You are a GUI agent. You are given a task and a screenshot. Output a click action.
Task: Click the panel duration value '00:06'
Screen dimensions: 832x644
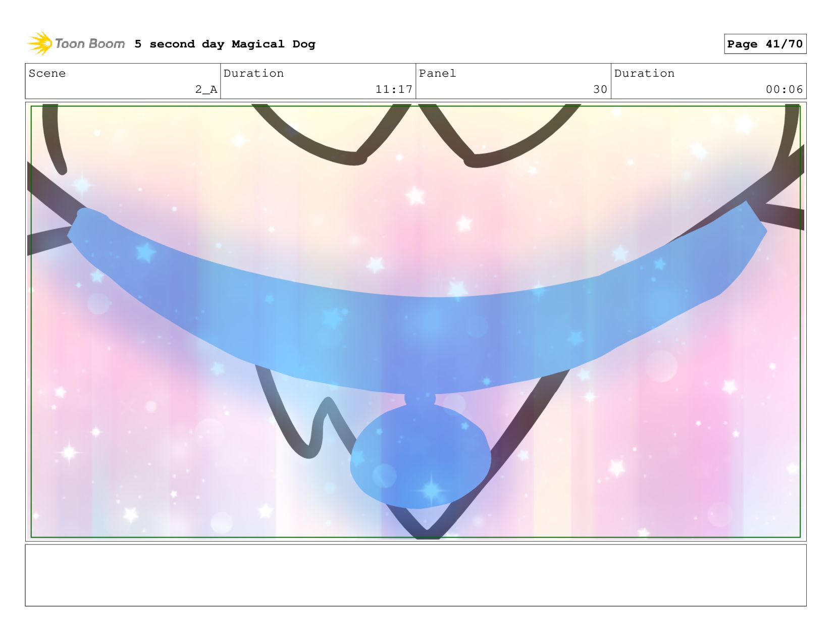784,89
